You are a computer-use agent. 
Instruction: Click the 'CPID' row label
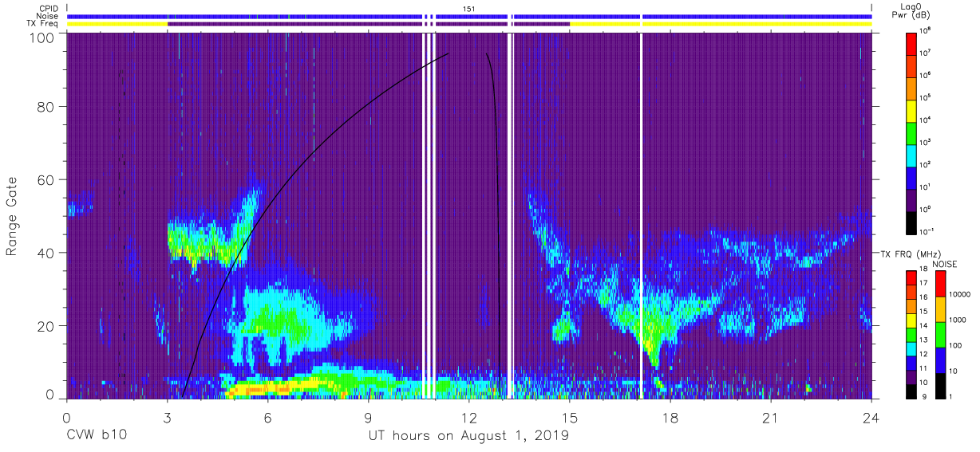pos(49,8)
